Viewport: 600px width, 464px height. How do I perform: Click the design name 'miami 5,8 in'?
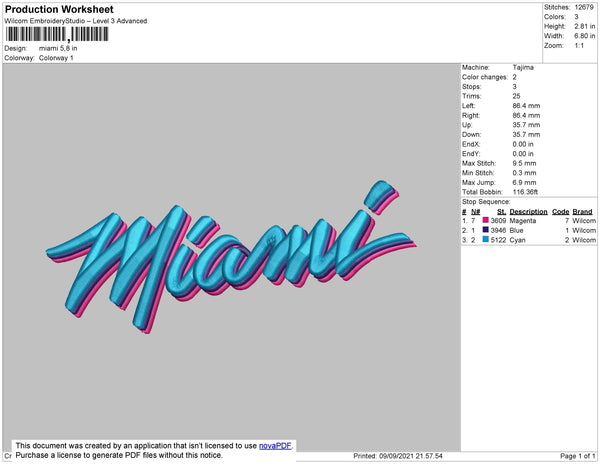coord(58,48)
